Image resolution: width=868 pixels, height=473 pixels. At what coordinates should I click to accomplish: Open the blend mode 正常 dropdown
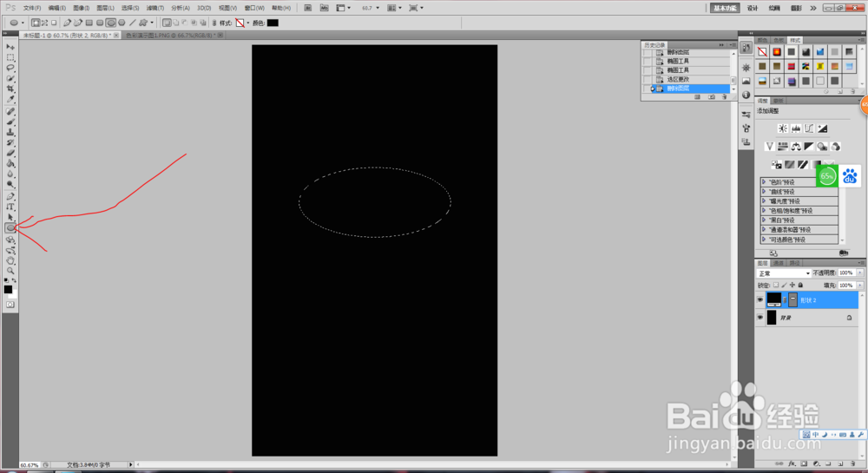tap(784, 273)
